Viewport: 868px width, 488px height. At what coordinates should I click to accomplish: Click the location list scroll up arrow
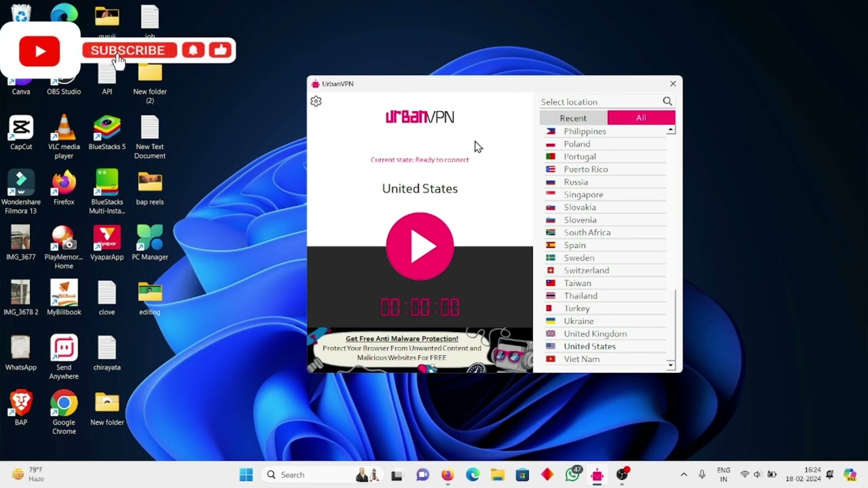(671, 130)
